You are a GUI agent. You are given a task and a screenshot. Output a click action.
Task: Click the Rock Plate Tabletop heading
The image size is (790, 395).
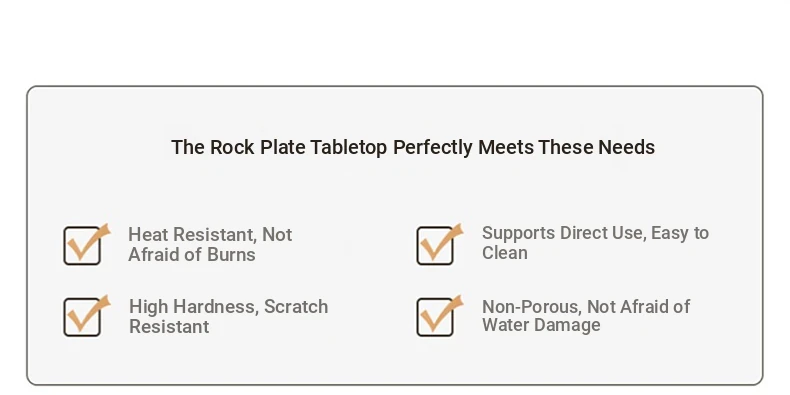click(413, 148)
